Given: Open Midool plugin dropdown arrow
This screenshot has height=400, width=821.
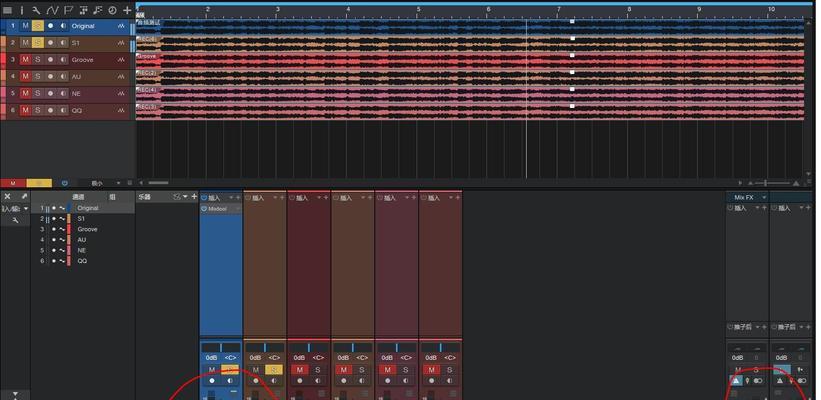Looking at the screenshot, I should click(x=238, y=209).
